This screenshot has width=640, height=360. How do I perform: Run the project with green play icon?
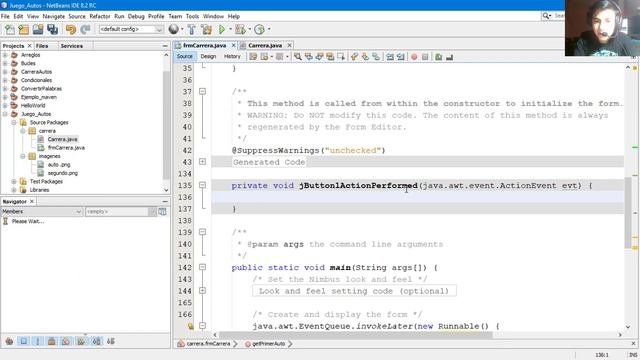pyautogui.click(x=222, y=29)
